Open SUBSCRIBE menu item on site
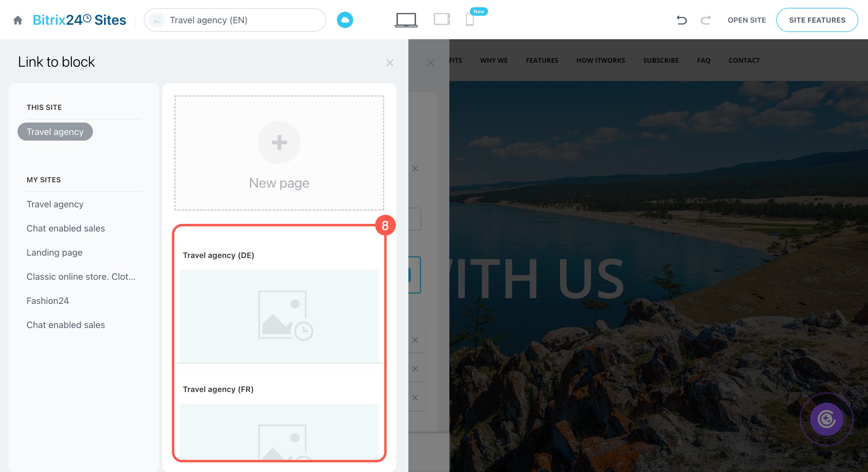The image size is (868, 472). tap(661, 60)
